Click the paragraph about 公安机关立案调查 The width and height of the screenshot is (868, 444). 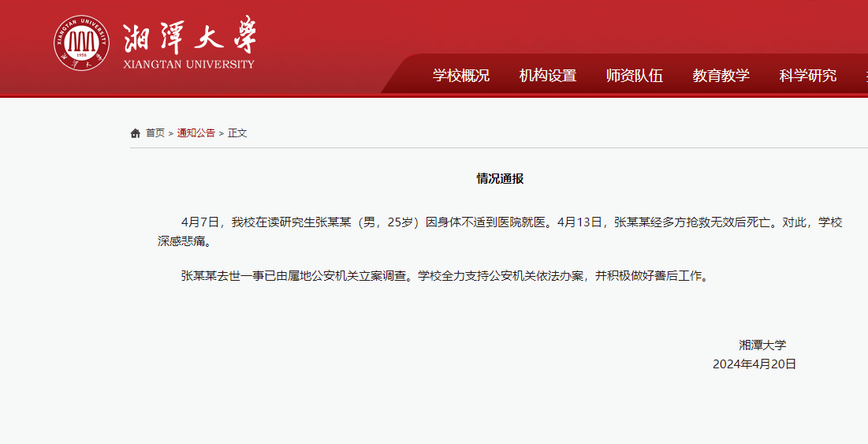(x=445, y=276)
